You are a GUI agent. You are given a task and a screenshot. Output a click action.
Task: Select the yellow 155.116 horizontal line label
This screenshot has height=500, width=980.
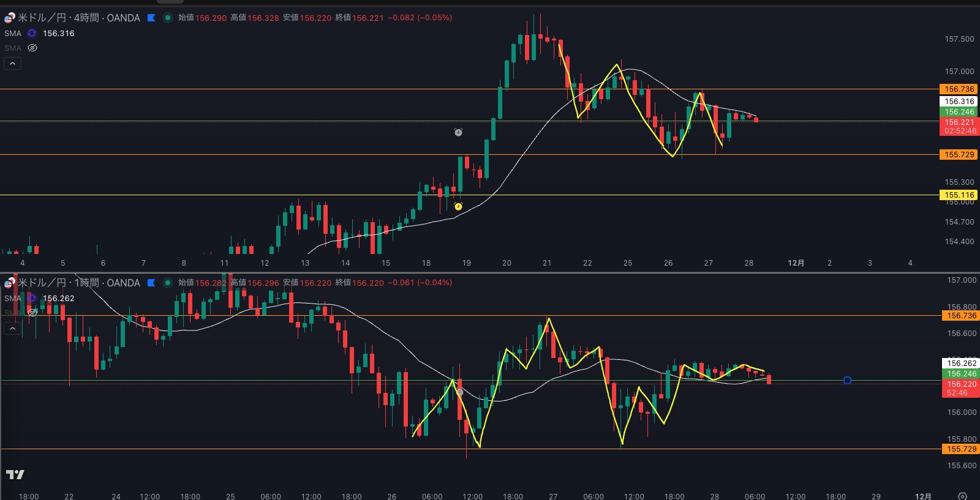(x=959, y=195)
